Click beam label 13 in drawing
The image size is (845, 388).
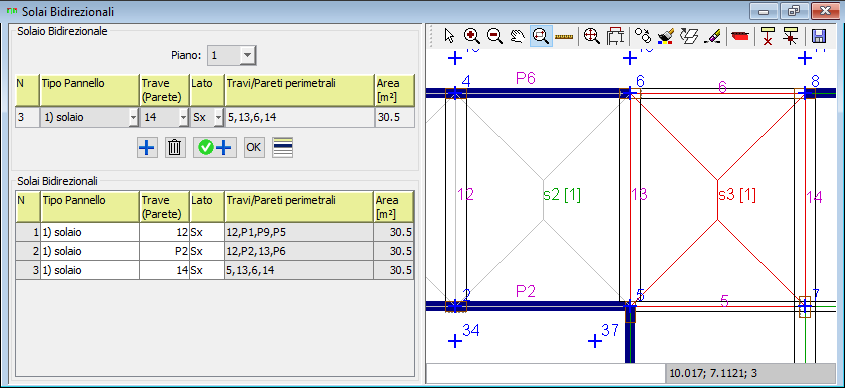(639, 195)
